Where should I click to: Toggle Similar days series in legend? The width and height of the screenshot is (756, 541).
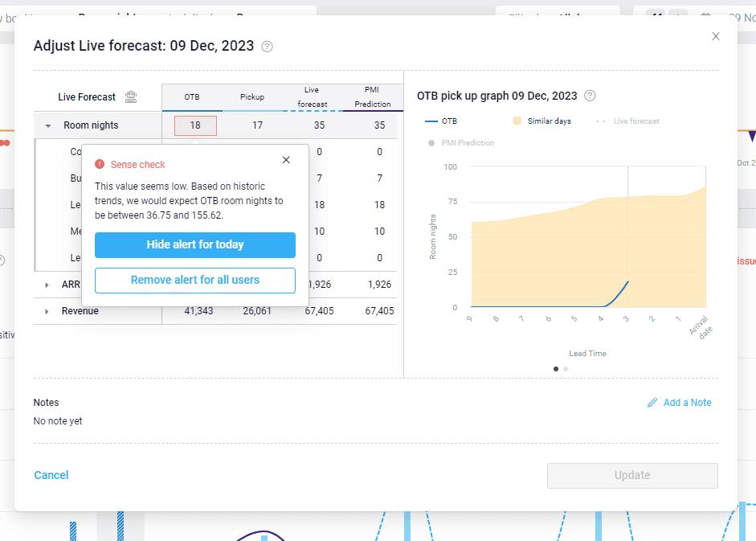tap(541, 121)
